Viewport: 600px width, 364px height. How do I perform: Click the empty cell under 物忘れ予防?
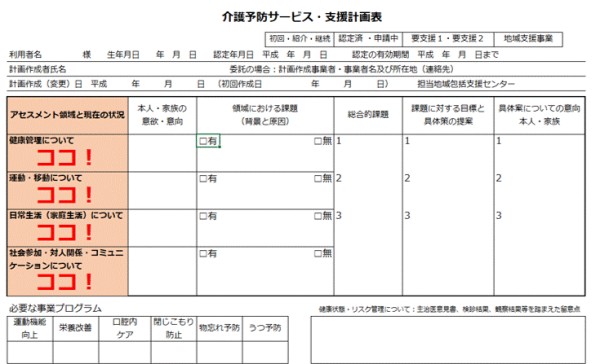click(x=219, y=352)
